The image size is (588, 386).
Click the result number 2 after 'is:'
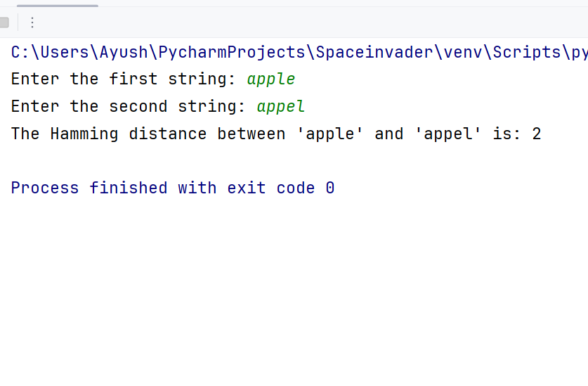(537, 134)
